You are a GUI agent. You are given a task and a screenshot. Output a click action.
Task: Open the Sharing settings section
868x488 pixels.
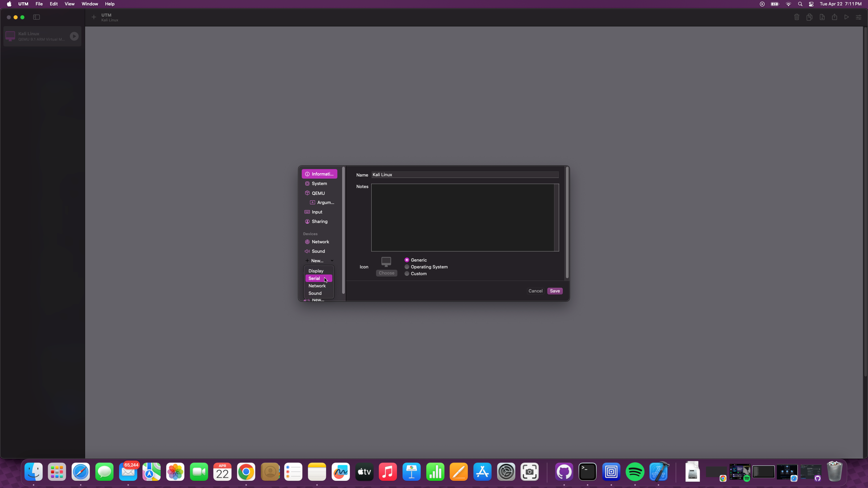pyautogui.click(x=319, y=221)
